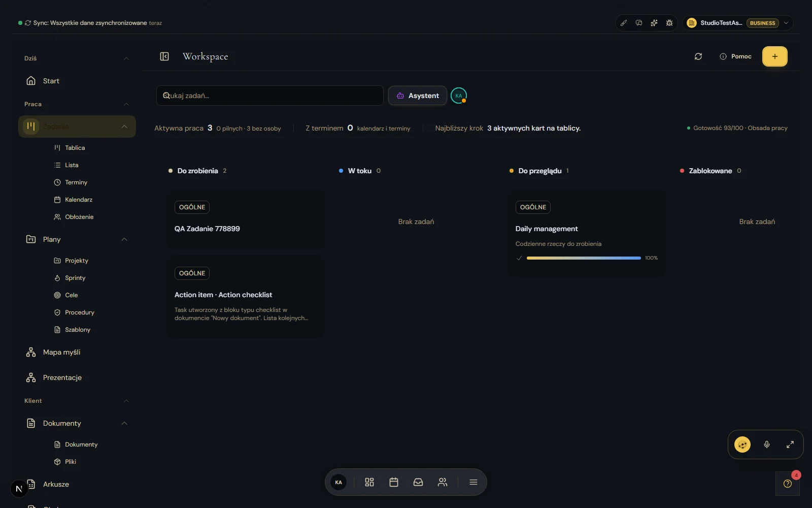The height and width of the screenshot is (508, 812).
Task: Click the AI sparkles icon in top bar
Action: [654, 23]
